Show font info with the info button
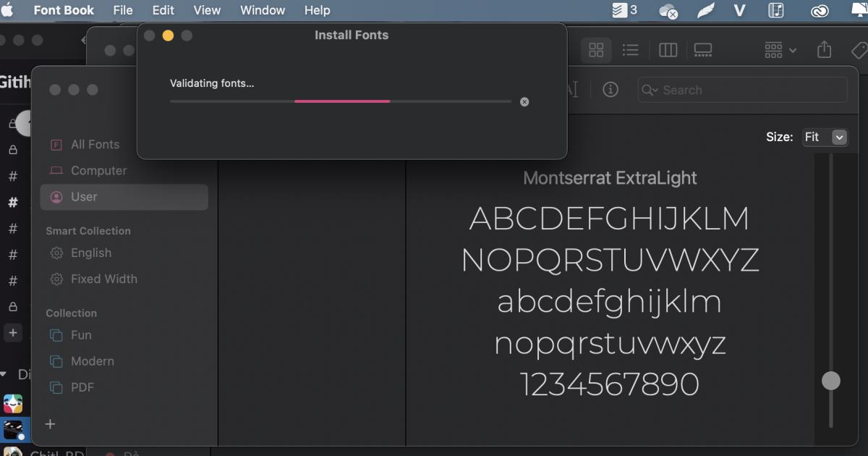The width and height of the screenshot is (868, 456). coord(610,90)
